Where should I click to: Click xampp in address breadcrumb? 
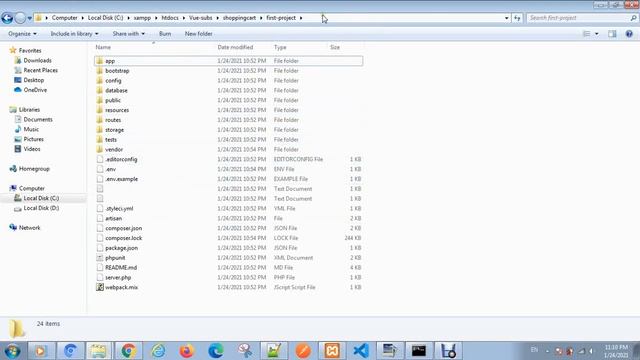point(142,18)
